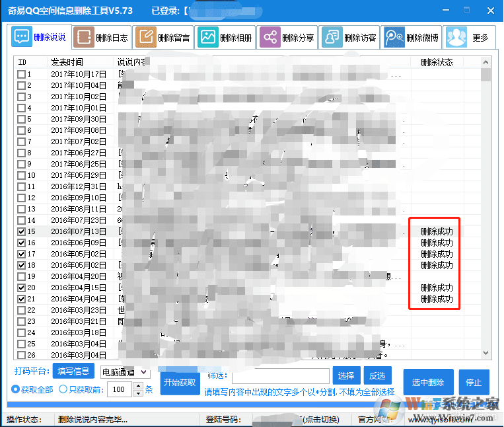
Task: Click the date 2016年03月23日
Action: coord(79,310)
